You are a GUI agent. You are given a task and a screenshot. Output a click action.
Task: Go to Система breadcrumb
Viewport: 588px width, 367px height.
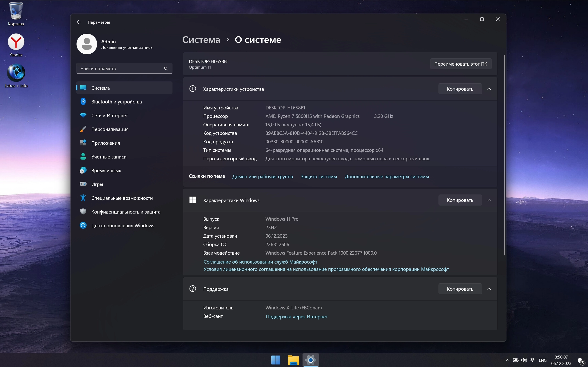[201, 39]
